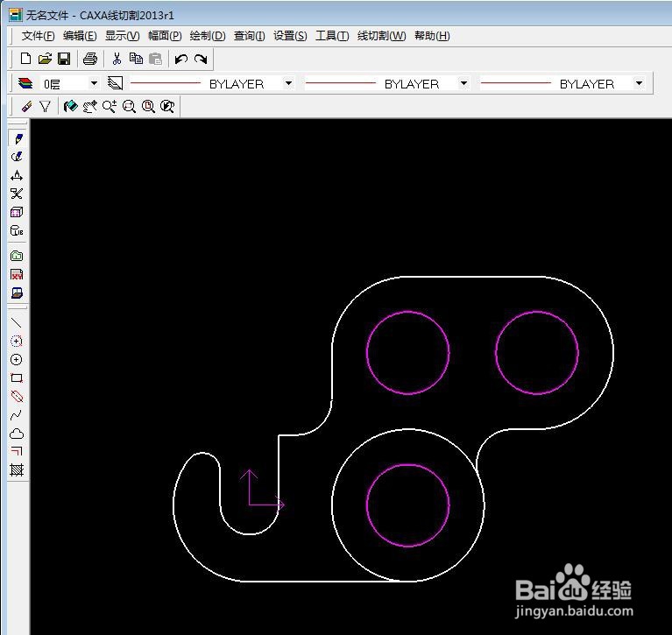Select the red centerline tool
672x635 pixels.
(x=17, y=397)
